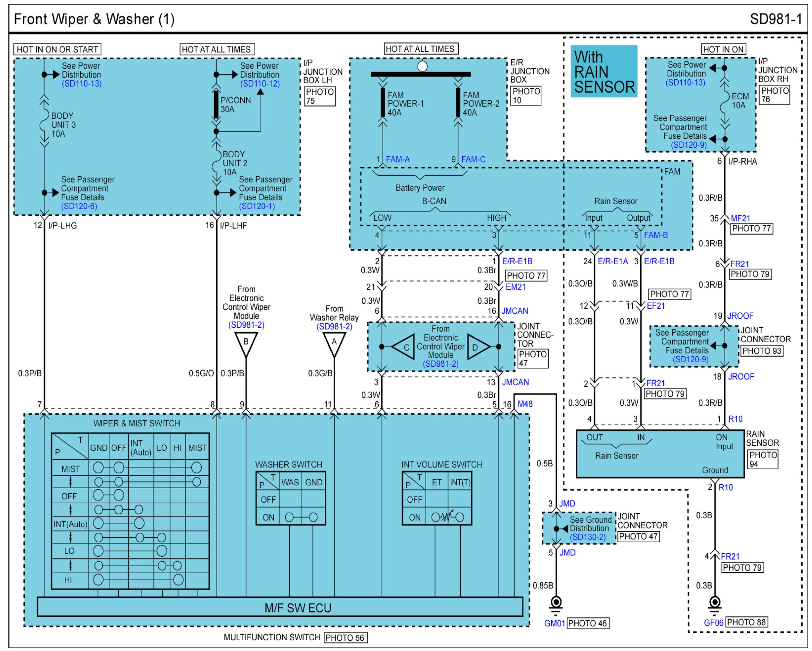
Task: Click the PHOTO 94 rain sensor reference
Action: coord(763,459)
